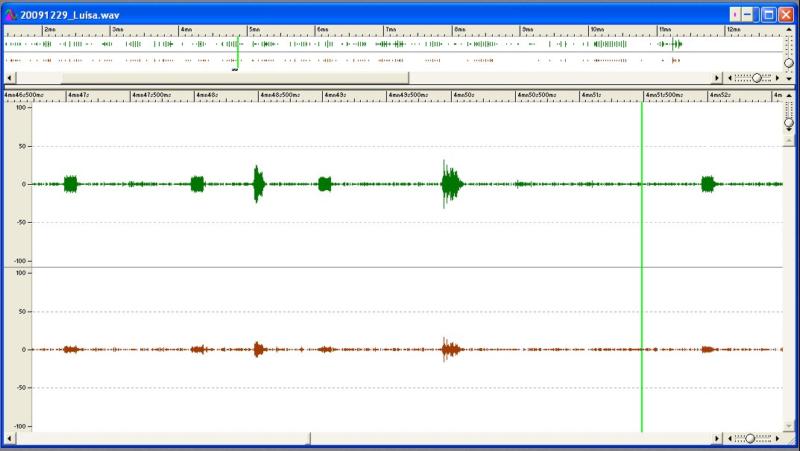Click the largest orange waveform burst near 4mn50s
This screenshot has width=800, height=451.
point(451,349)
